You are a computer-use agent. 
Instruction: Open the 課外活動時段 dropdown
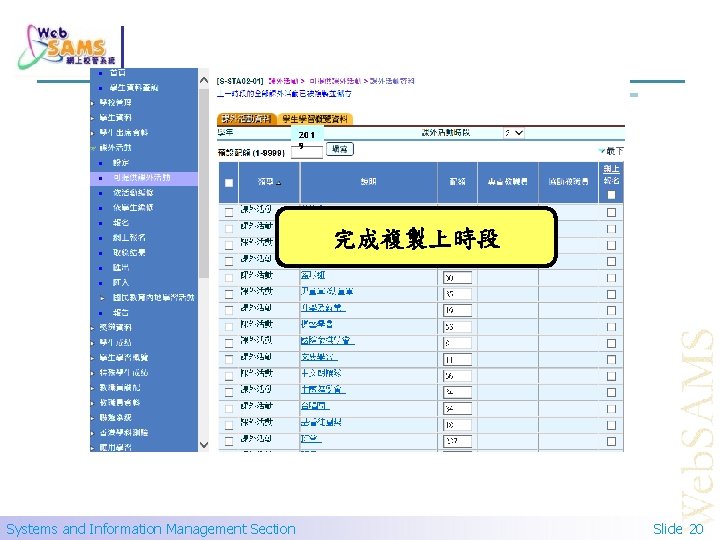(514, 133)
